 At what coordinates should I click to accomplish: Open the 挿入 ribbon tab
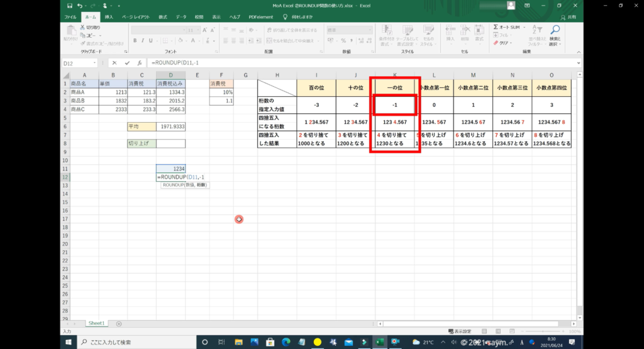coord(109,16)
